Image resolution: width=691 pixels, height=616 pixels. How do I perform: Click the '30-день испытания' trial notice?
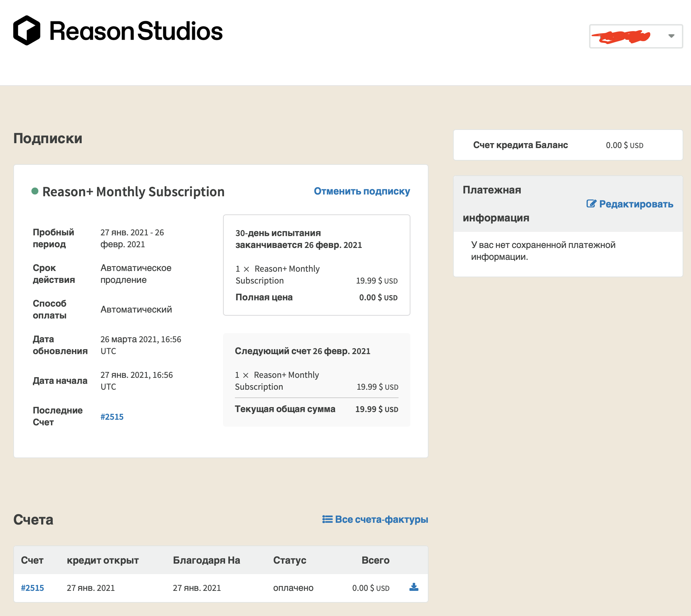point(298,239)
